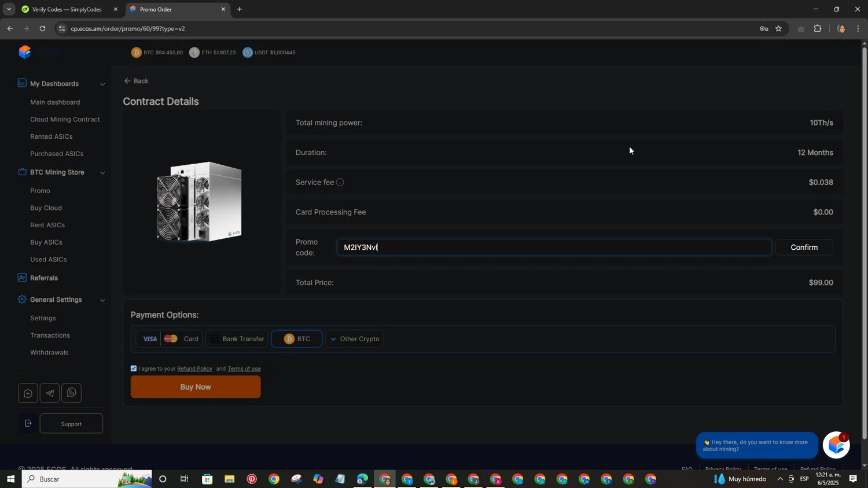Open Pinterest from the taskbar
The image size is (868, 488).
(x=252, y=479)
